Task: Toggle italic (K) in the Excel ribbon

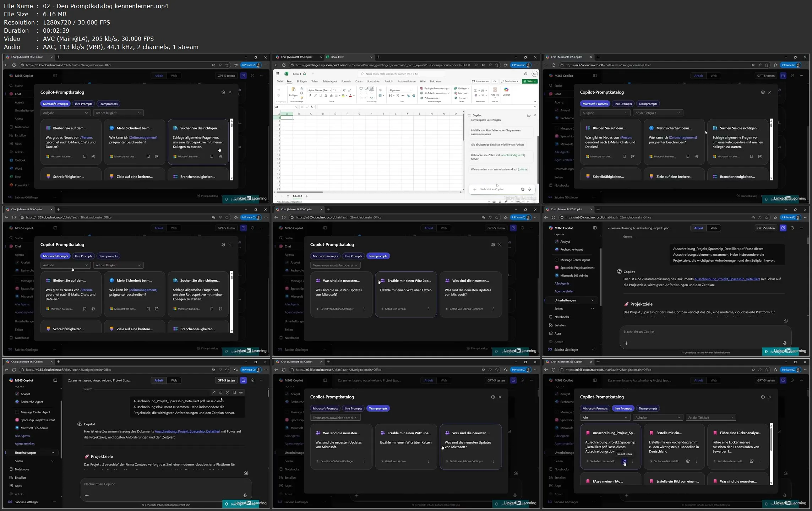Action: [x=315, y=96]
